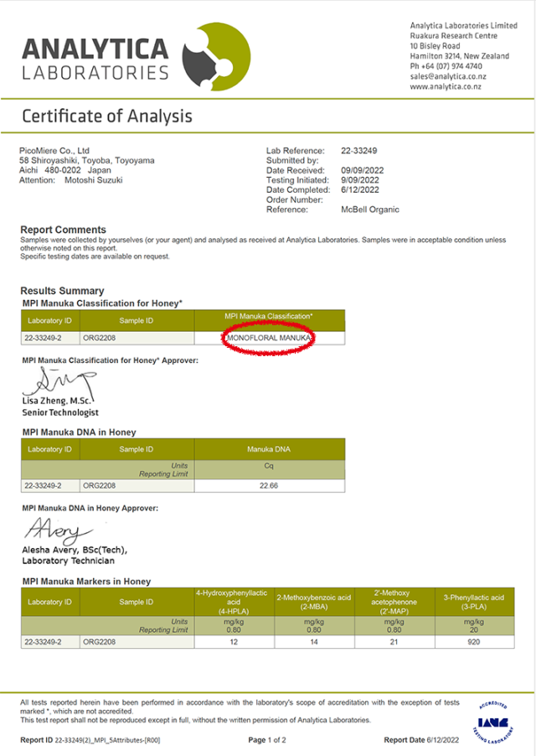Click the 'Results Summary' heading
The height and width of the screenshot is (756, 536).
(62, 291)
